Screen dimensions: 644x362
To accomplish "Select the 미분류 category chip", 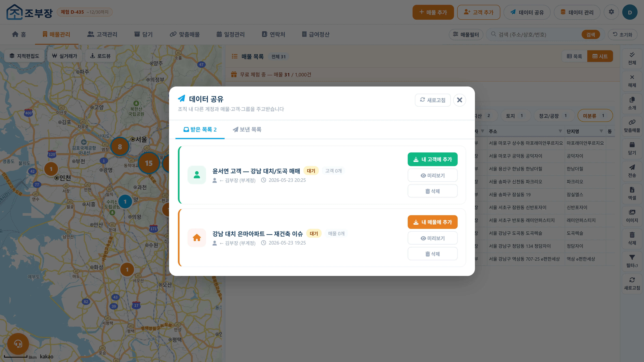I will pos(595,116).
